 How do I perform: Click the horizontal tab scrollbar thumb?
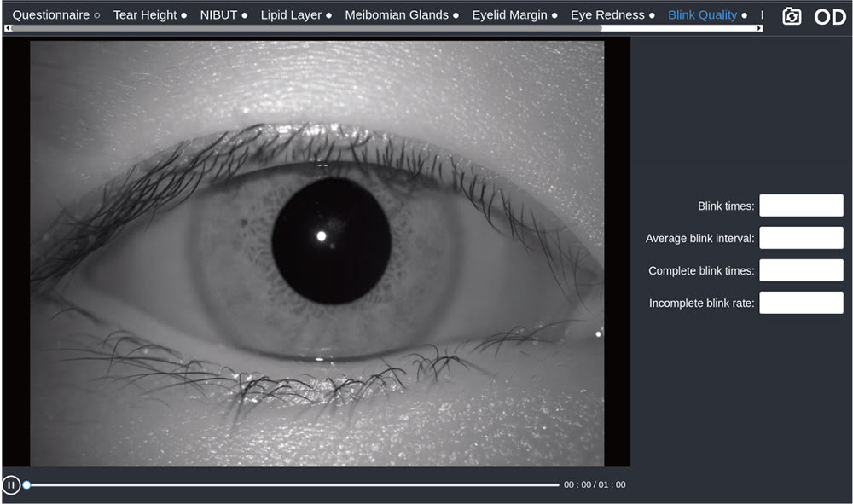307,28
